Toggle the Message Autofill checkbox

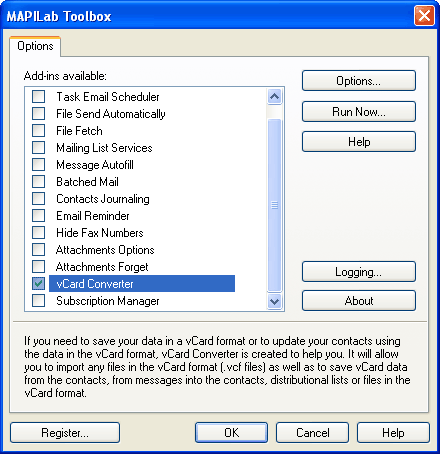click(38, 165)
